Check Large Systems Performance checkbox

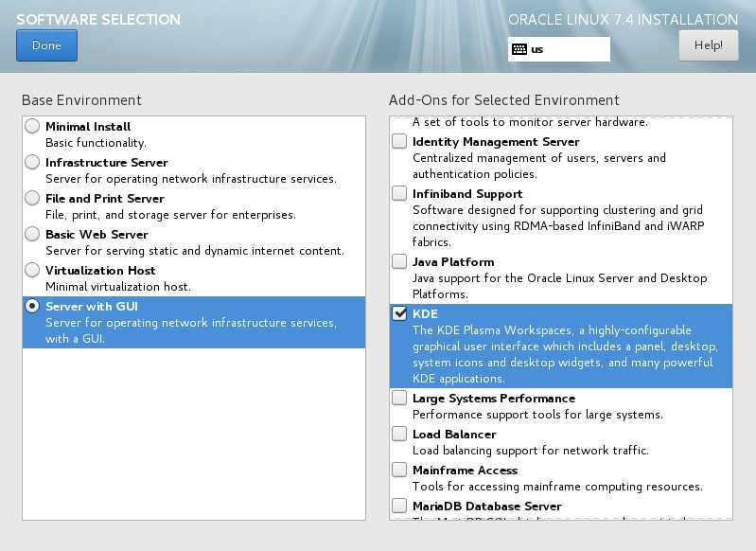click(x=399, y=398)
